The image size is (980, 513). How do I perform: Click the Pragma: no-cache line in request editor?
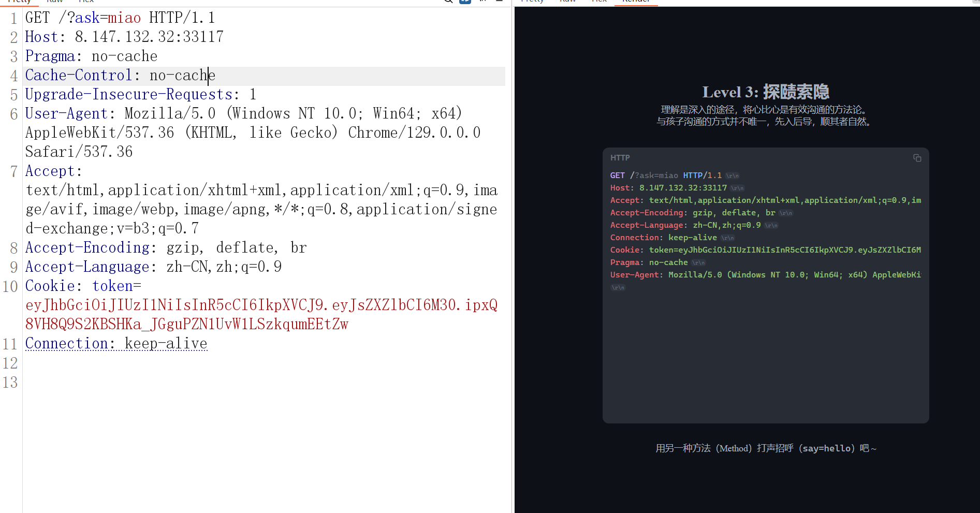coord(91,56)
